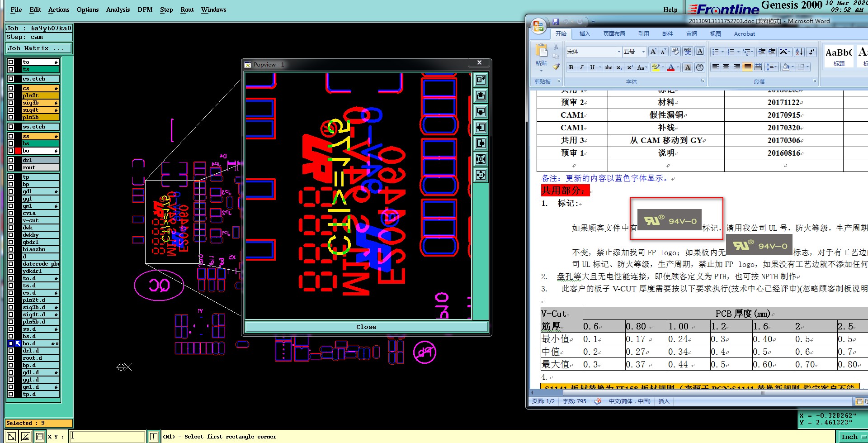
Task: Toggle bold formatting in Word
Action: 571,67
